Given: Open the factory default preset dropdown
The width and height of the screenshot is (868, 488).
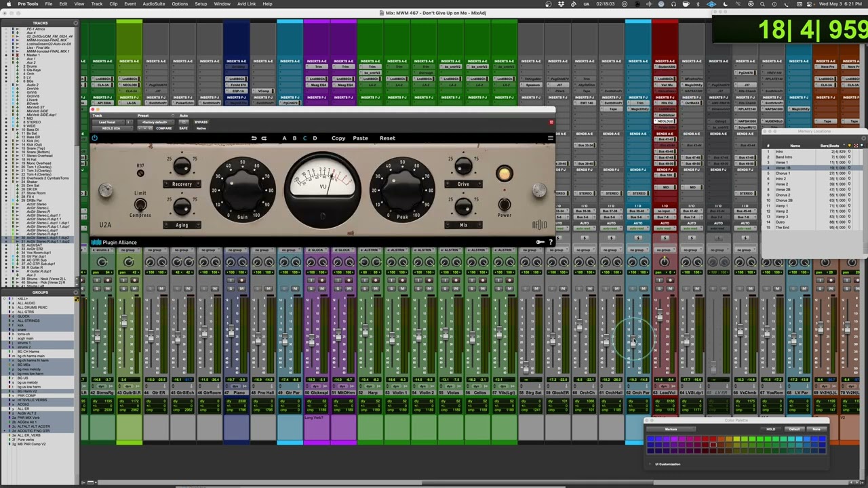Looking at the screenshot, I should (155, 123).
